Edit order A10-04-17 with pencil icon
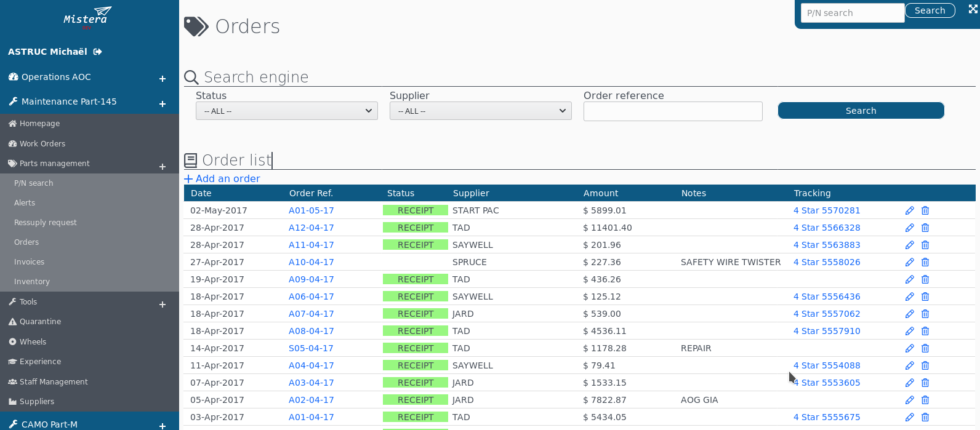This screenshot has height=430, width=980. pos(909,262)
